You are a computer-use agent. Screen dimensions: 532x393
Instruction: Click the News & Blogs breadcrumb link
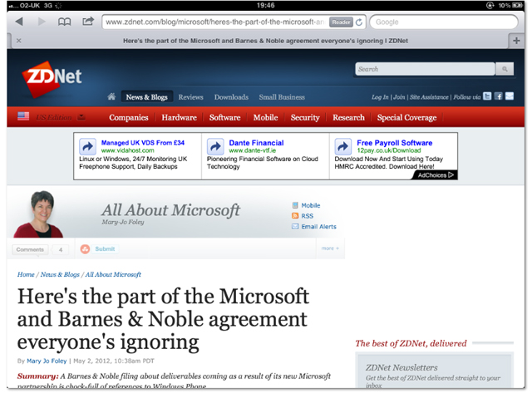pyautogui.click(x=60, y=274)
